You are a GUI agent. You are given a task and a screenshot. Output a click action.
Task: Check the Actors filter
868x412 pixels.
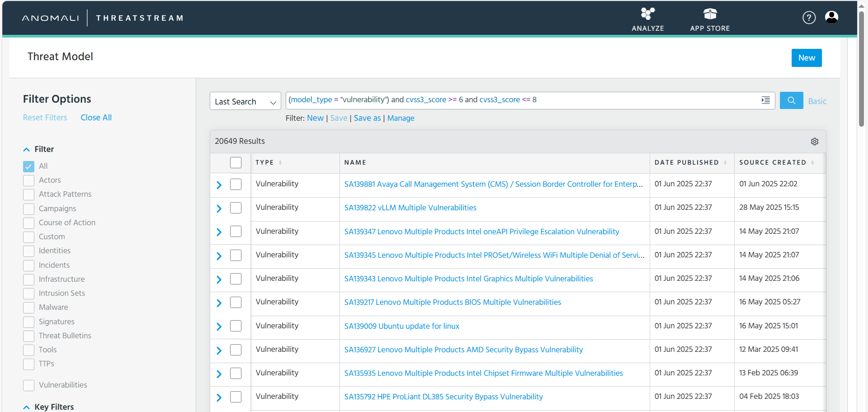click(x=28, y=180)
